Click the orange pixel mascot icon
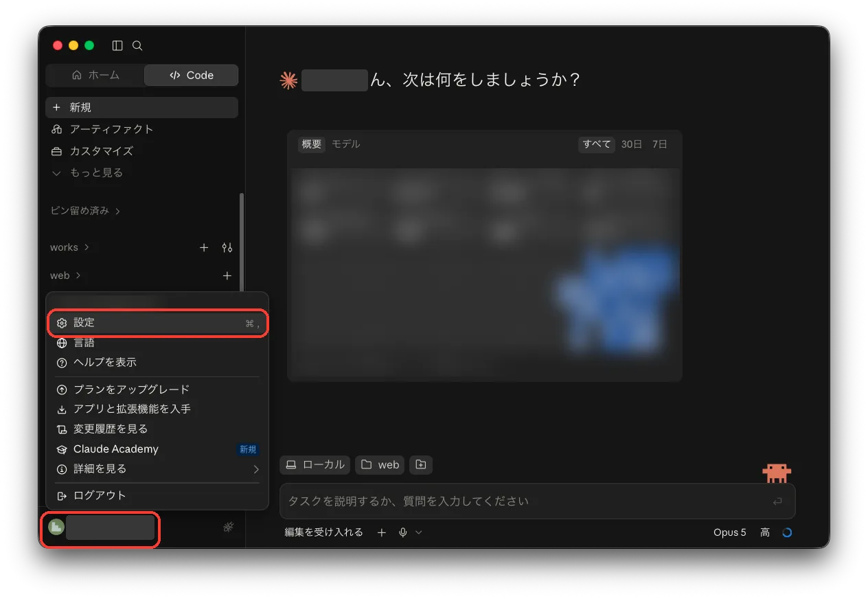 pos(777,473)
